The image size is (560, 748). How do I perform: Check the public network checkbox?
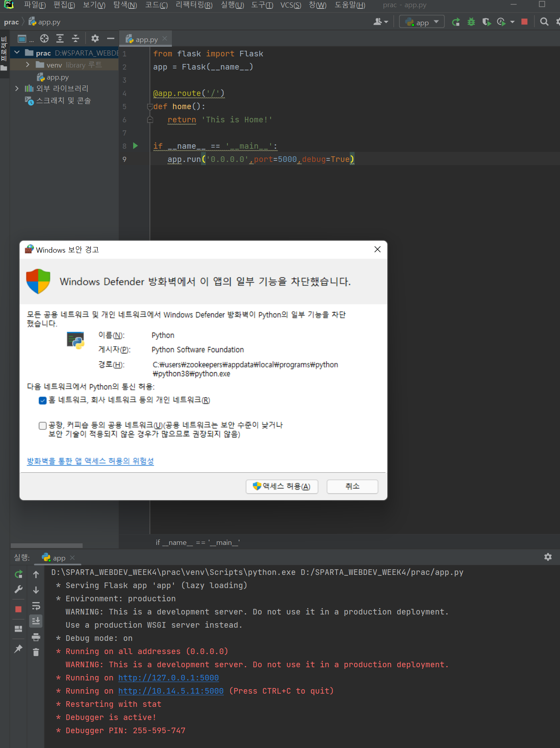click(x=43, y=425)
